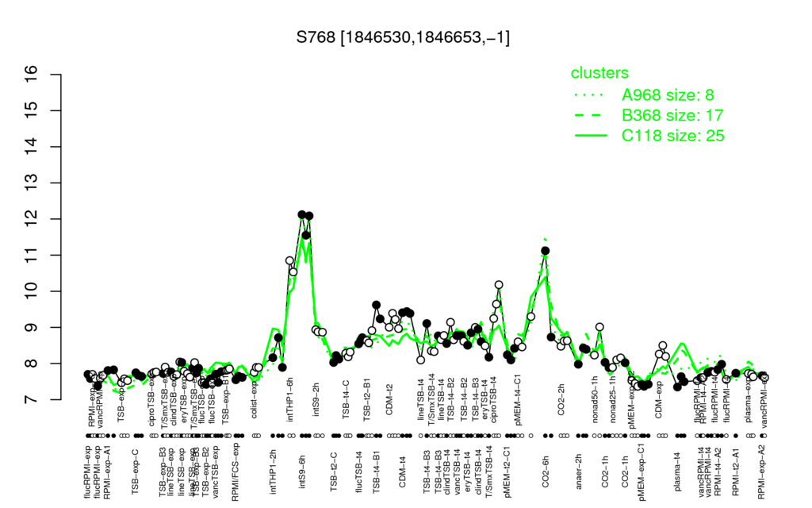
Task: Click the 'CDM-t2' x-axis label
Action: click(389, 400)
